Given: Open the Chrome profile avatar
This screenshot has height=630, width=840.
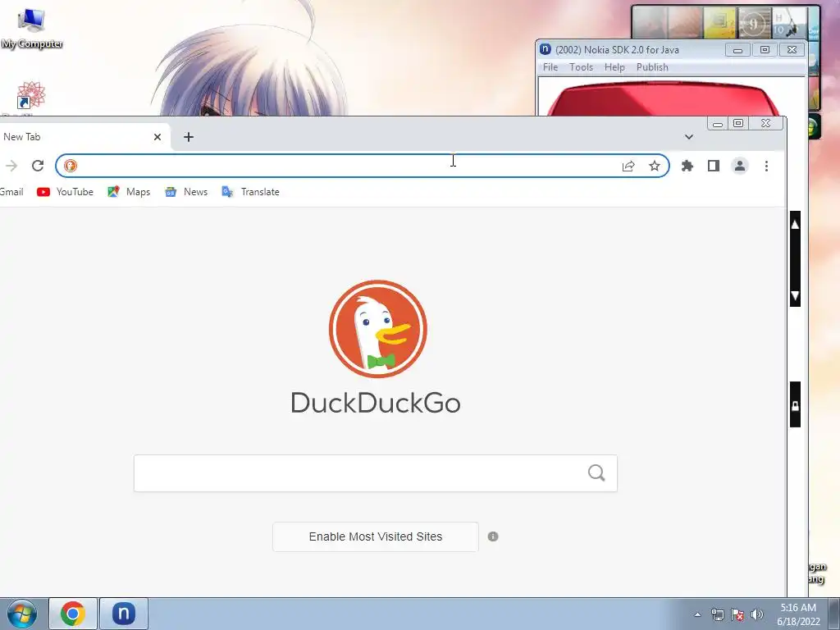Looking at the screenshot, I should tap(740, 166).
